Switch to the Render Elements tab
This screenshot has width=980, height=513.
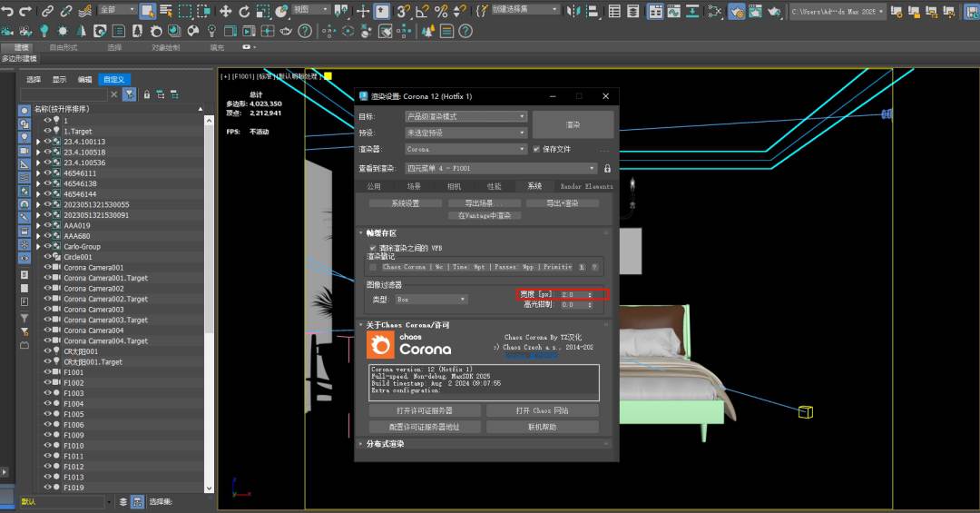(586, 186)
